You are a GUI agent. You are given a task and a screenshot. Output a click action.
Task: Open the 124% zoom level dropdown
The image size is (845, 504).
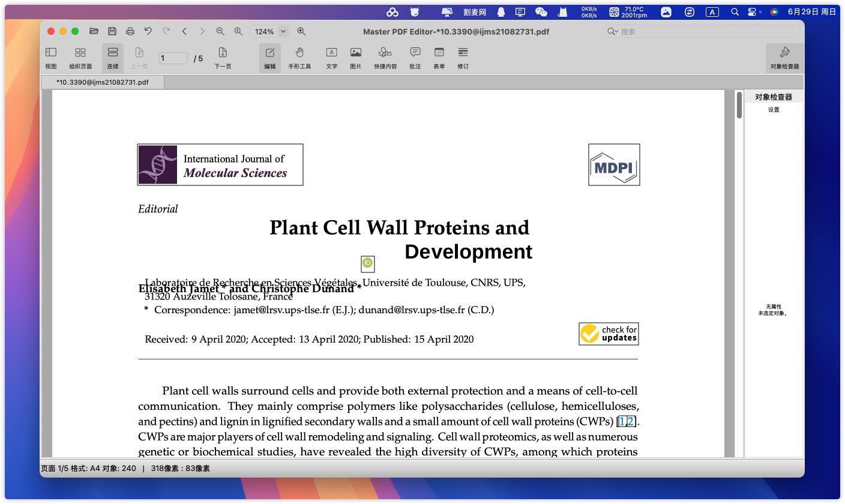(283, 31)
